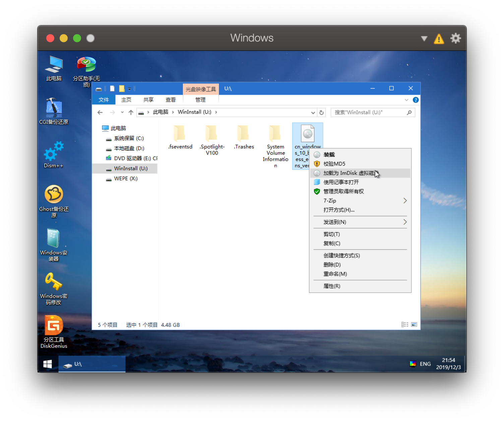Viewport: 504px width, 422px height.
Task: Open the 查看 ribbon tab
Action: click(x=171, y=100)
